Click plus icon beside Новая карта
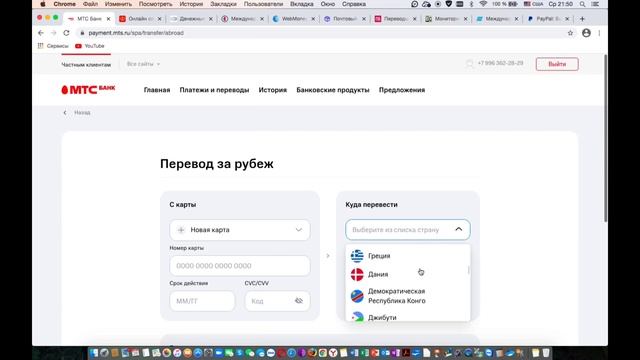Screen dimensions: 640x360 [x=181, y=230]
